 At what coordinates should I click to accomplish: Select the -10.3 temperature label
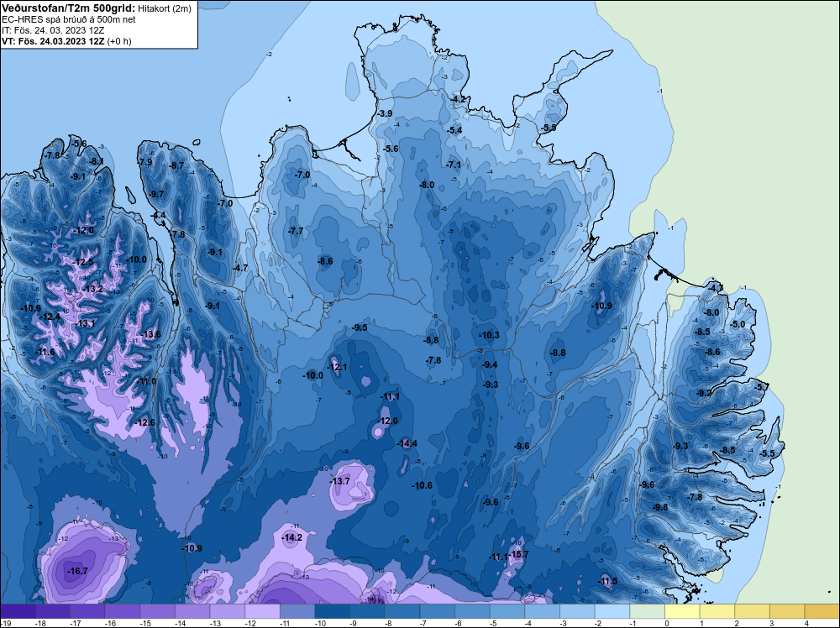[x=489, y=335]
